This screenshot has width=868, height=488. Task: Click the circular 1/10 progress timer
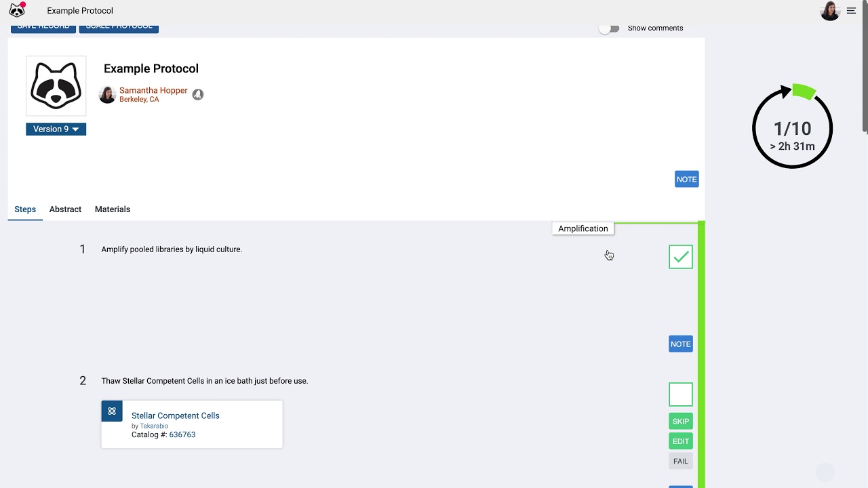tap(792, 128)
